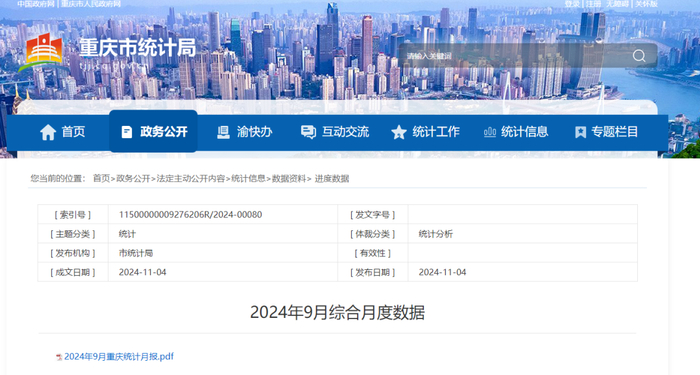Click the 重庆市统计局 site title
Viewport: 700px width, 375px height.
click(x=138, y=47)
